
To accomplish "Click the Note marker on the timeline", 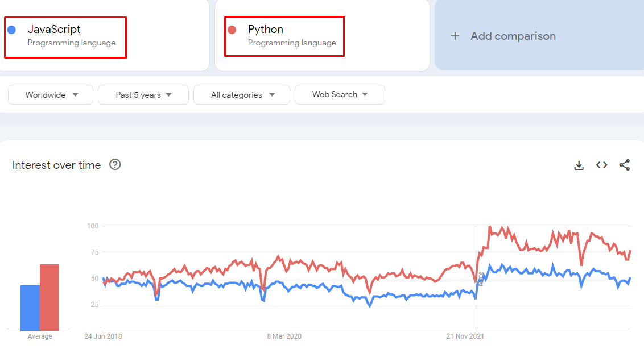I will 480,279.
